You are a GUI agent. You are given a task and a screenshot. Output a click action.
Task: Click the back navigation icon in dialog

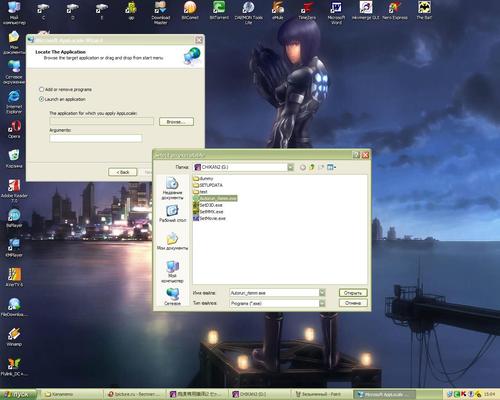302,167
